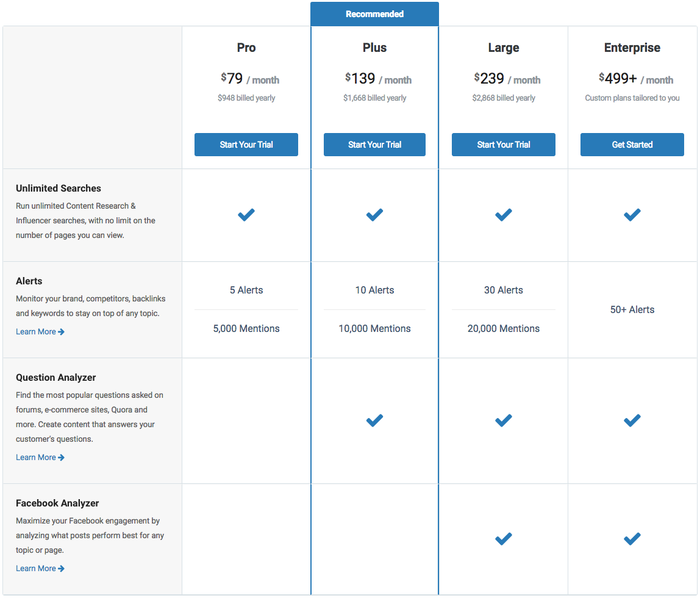Click Get Started for the Enterprise plan

click(632, 145)
